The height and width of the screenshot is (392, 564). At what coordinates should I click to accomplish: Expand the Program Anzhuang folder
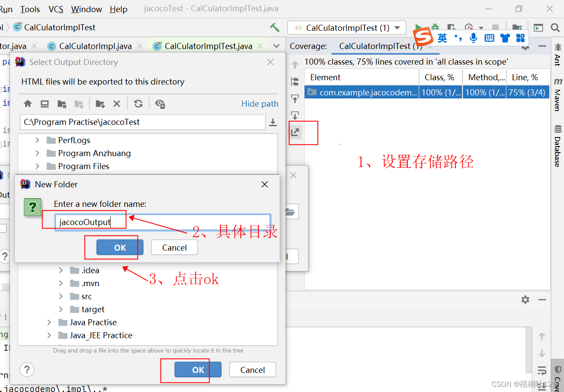click(37, 153)
